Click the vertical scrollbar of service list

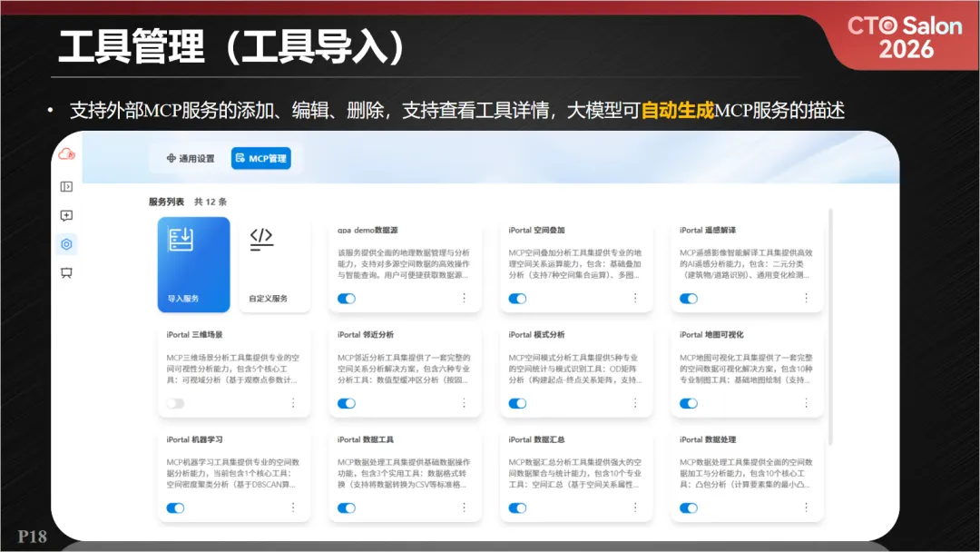(830, 327)
